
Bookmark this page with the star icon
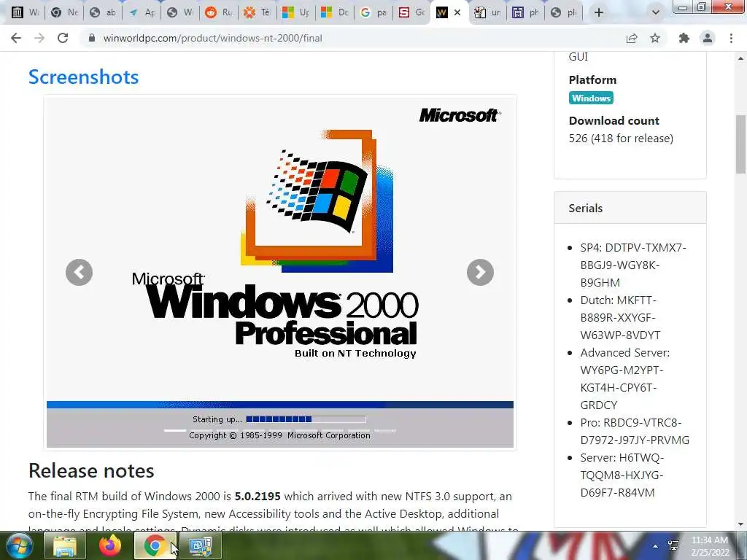(x=655, y=38)
